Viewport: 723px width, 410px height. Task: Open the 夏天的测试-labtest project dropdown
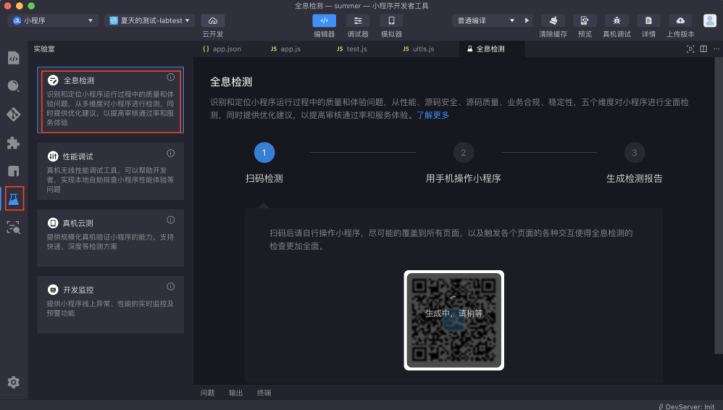coord(150,20)
